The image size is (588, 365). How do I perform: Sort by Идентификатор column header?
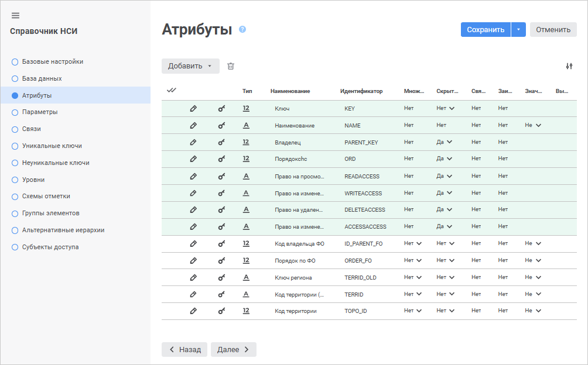coord(361,91)
